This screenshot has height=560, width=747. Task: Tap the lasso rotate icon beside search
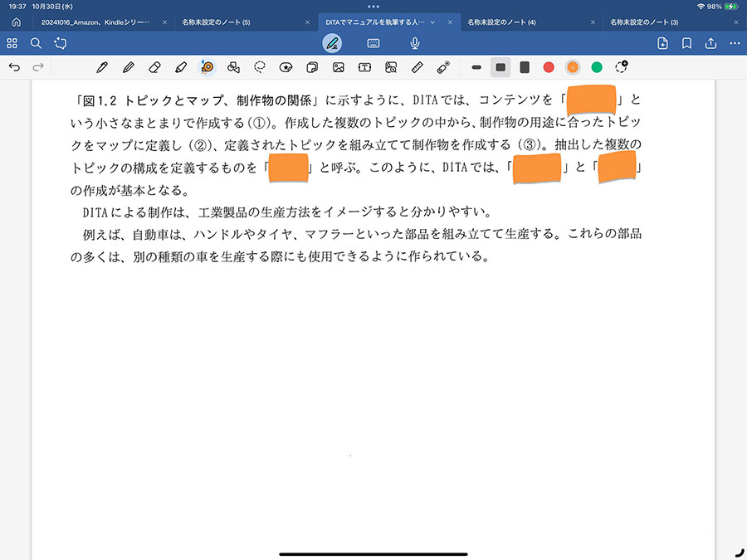click(x=61, y=43)
